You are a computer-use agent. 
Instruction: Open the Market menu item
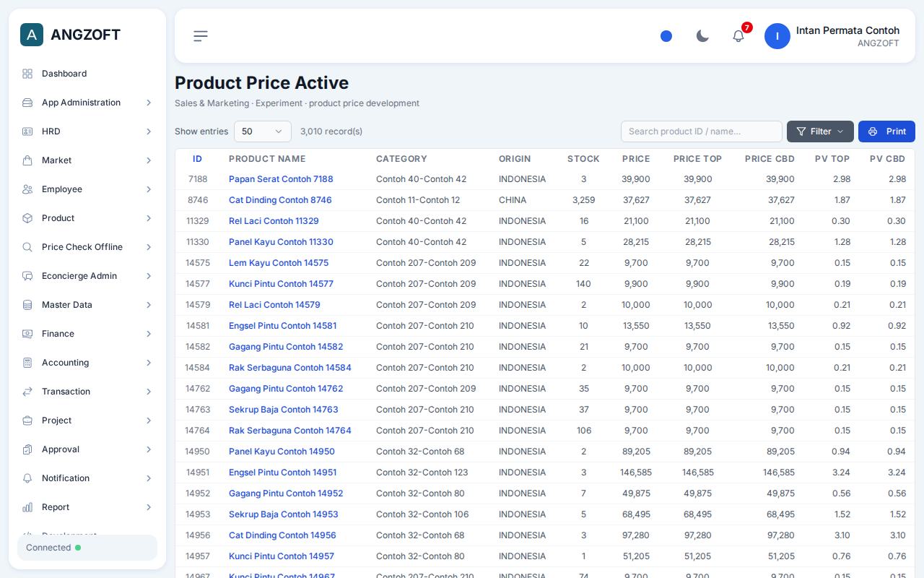87,160
